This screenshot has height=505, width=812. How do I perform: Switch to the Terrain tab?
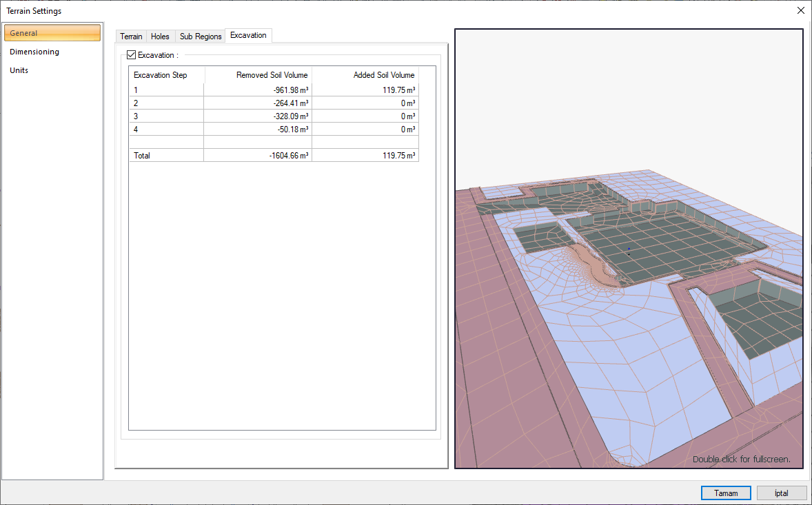point(130,36)
